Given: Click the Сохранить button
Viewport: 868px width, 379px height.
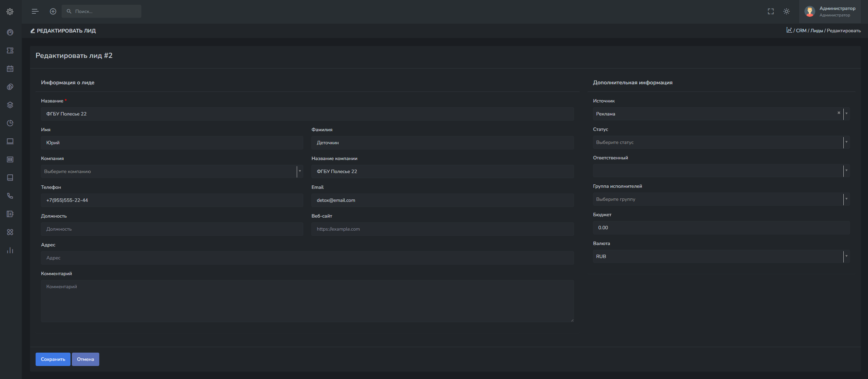Looking at the screenshot, I should coord(53,359).
